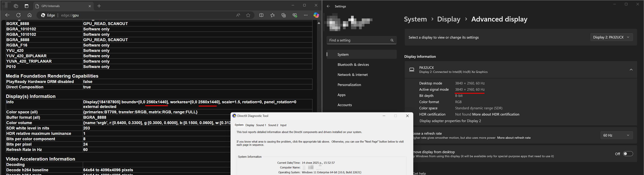The image size is (644, 175).
Task: Select the GPU Internals tab
Action: [63, 6]
